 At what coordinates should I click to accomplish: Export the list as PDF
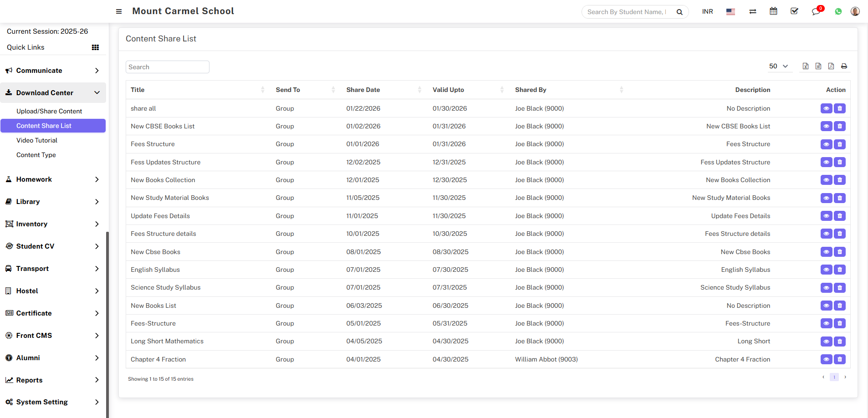[x=831, y=66]
